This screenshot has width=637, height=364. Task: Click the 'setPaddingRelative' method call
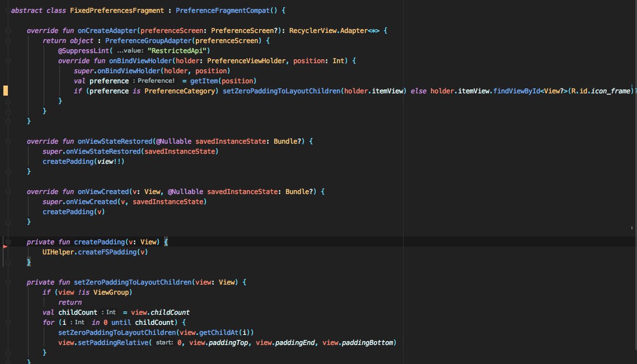(113, 343)
